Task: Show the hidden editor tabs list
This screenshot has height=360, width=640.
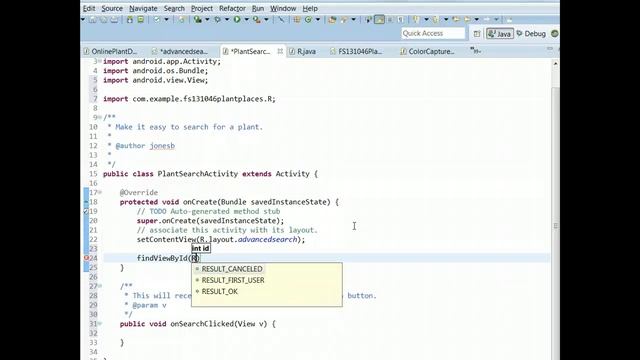Action: [475, 50]
